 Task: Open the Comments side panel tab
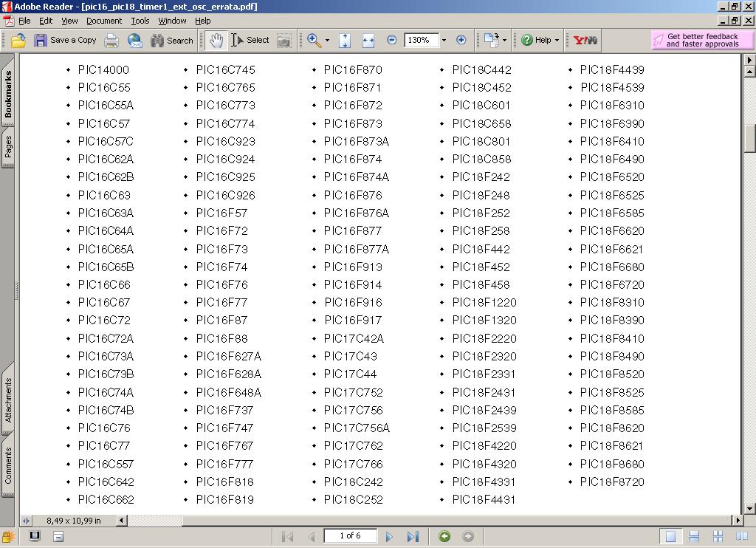pyautogui.click(x=8, y=465)
